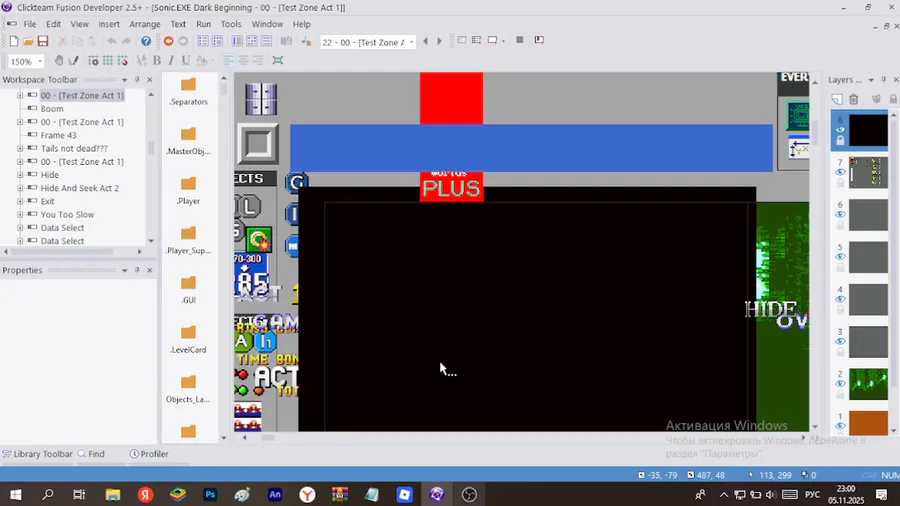Hide layer 7 with its eye icon

(840, 172)
